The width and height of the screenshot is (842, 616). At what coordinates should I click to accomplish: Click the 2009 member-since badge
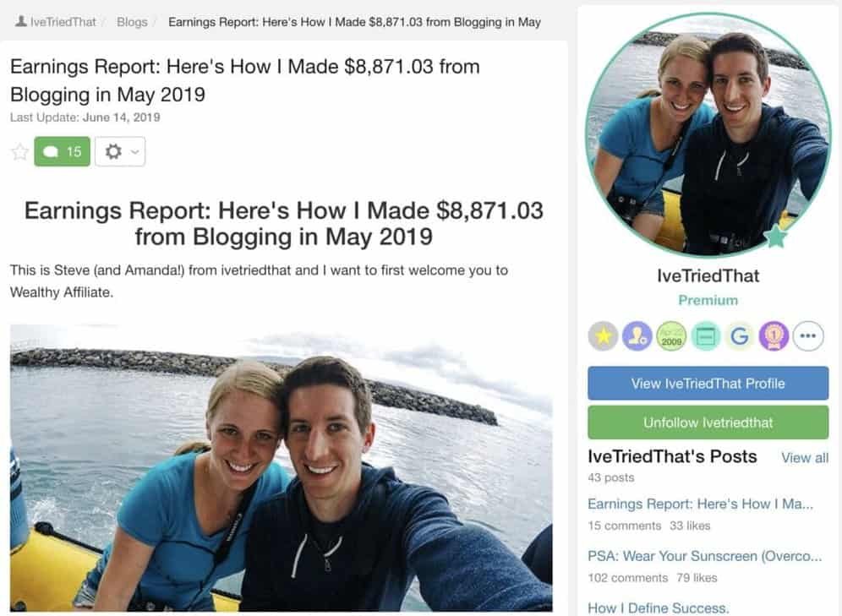[x=671, y=336]
